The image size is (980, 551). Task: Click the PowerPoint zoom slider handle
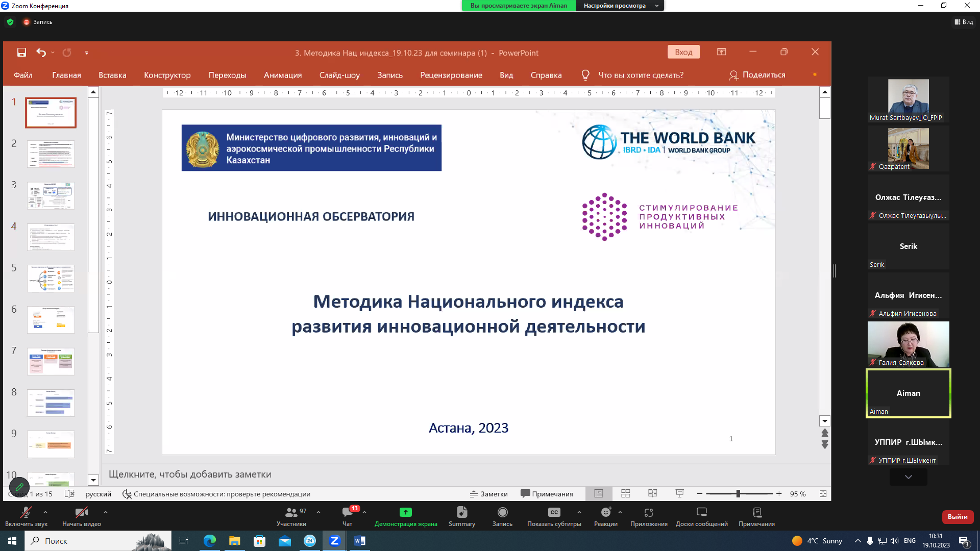738,494
